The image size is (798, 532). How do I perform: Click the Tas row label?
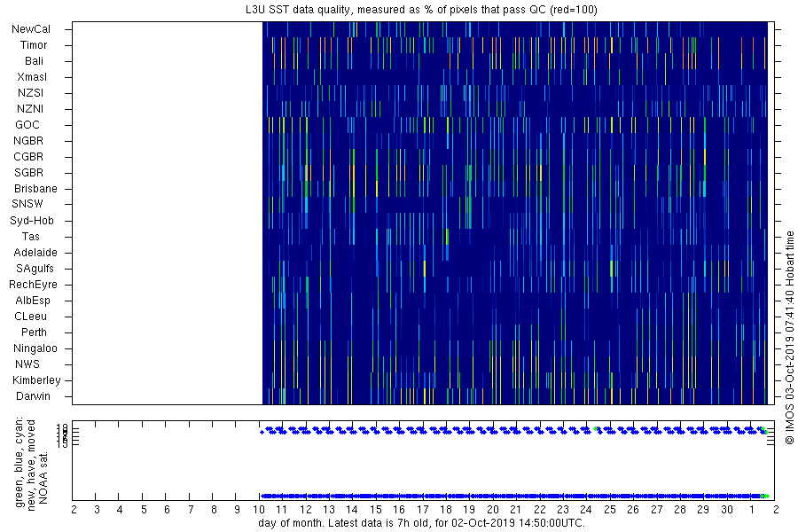pos(30,237)
